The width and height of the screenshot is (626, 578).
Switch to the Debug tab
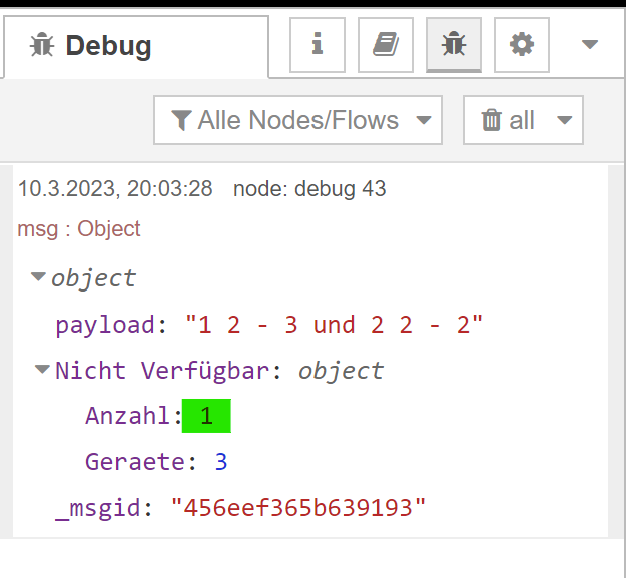coord(136,46)
